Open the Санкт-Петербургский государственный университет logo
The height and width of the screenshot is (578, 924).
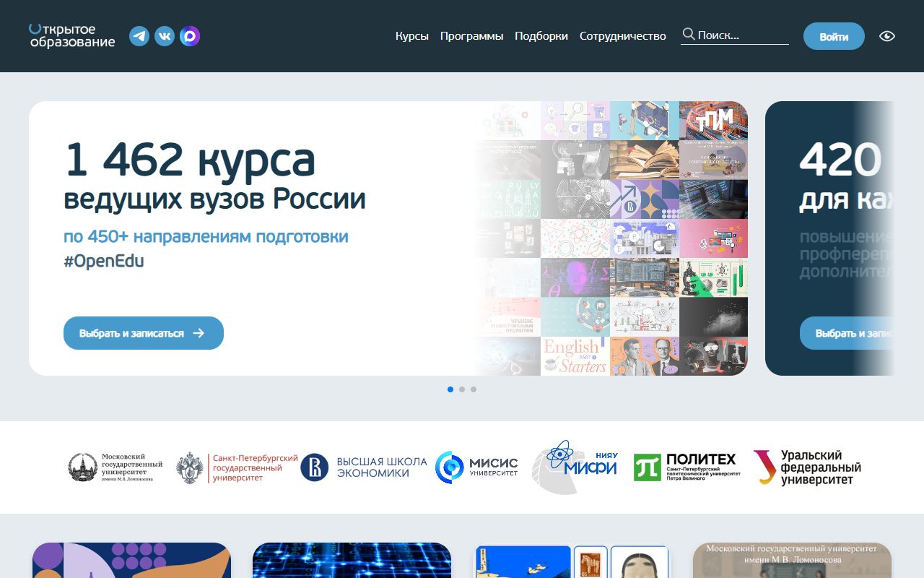(x=237, y=467)
